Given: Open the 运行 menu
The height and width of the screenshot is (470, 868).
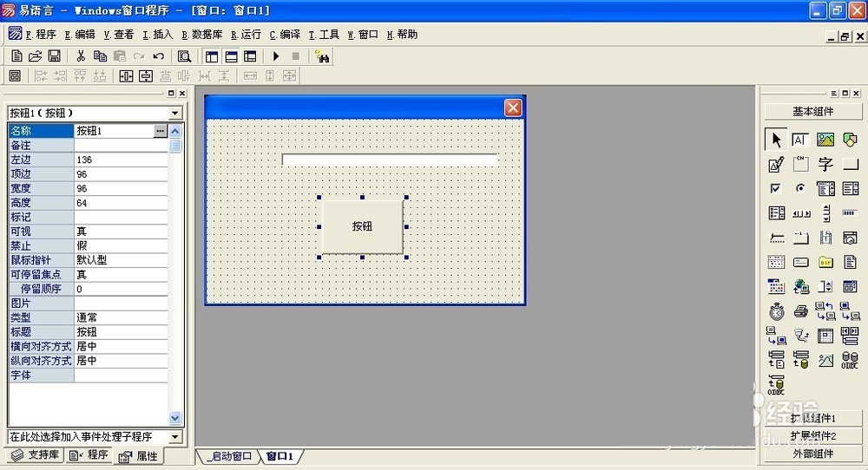Looking at the screenshot, I should pos(246,35).
